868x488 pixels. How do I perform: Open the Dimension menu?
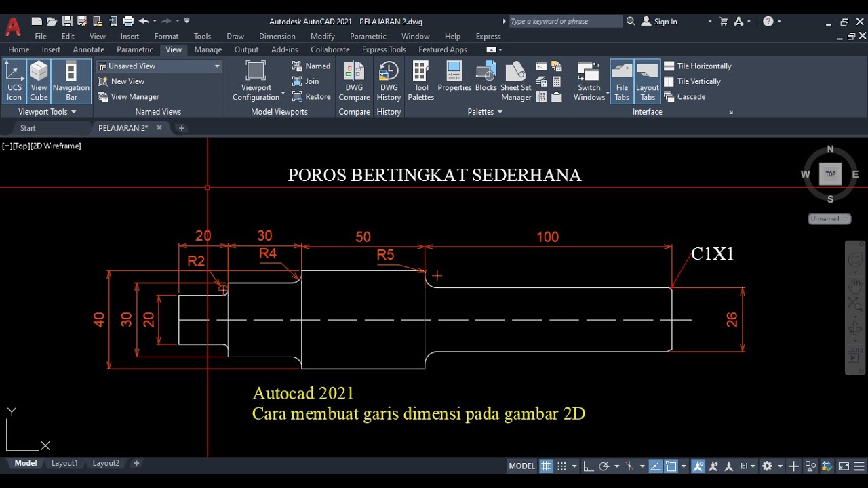[x=277, y=37]
